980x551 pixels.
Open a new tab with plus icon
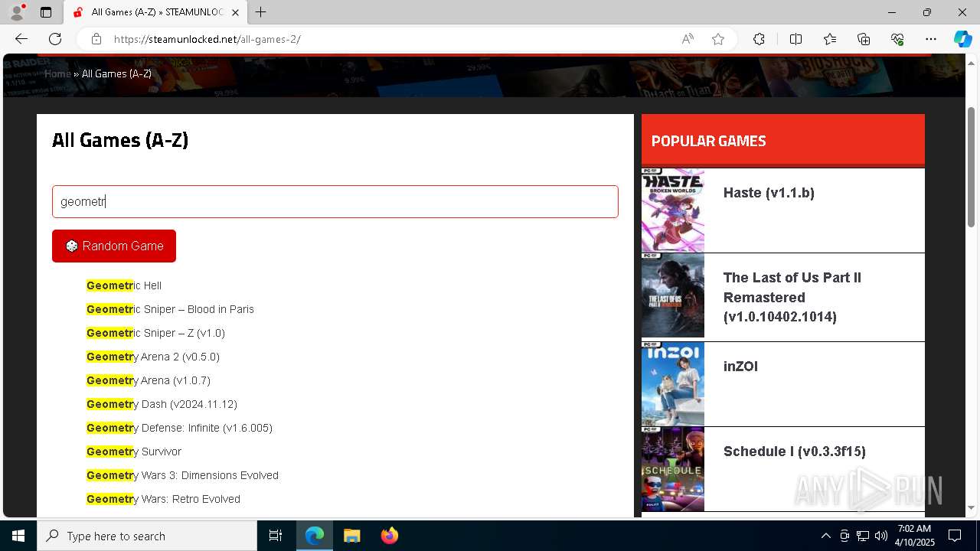[261, 12]
